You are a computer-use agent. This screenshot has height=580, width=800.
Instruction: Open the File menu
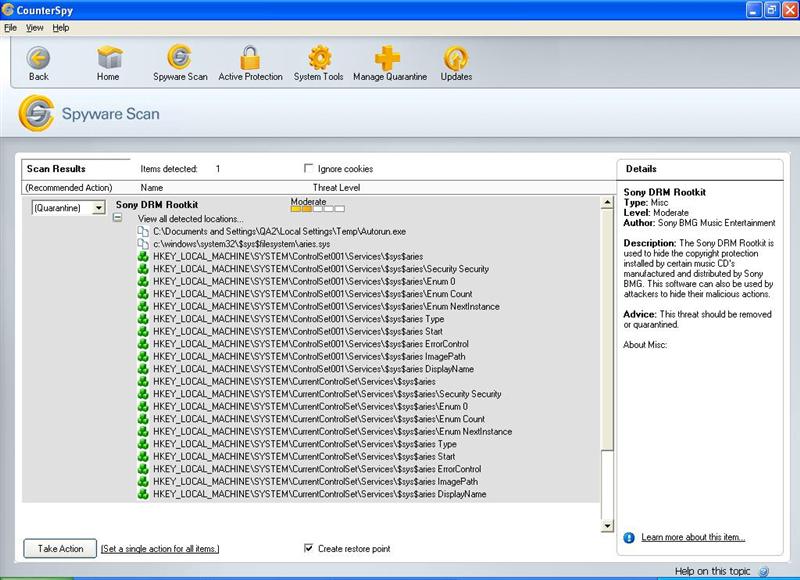[x=10, y=28]
